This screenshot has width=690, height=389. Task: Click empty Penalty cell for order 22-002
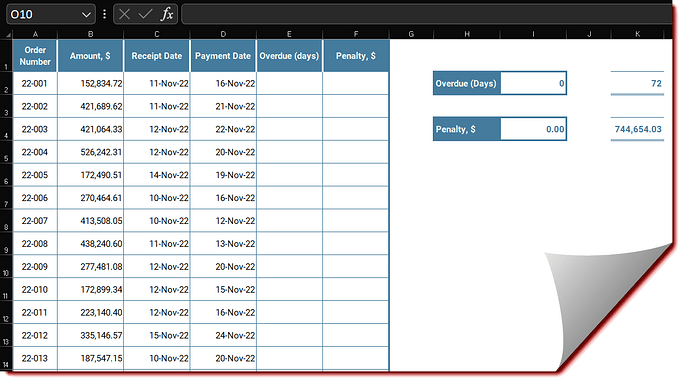pyautogui.click(x=356, y=106)
